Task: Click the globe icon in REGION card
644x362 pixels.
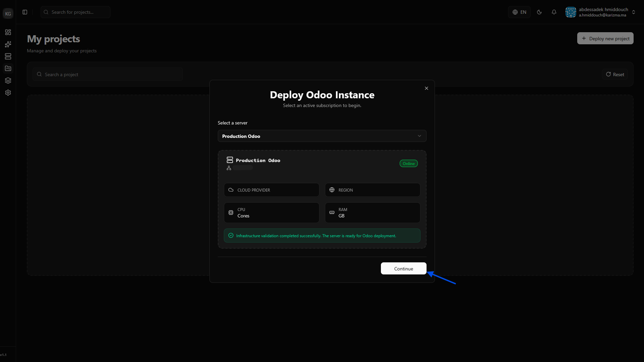Action: [332, 190]
